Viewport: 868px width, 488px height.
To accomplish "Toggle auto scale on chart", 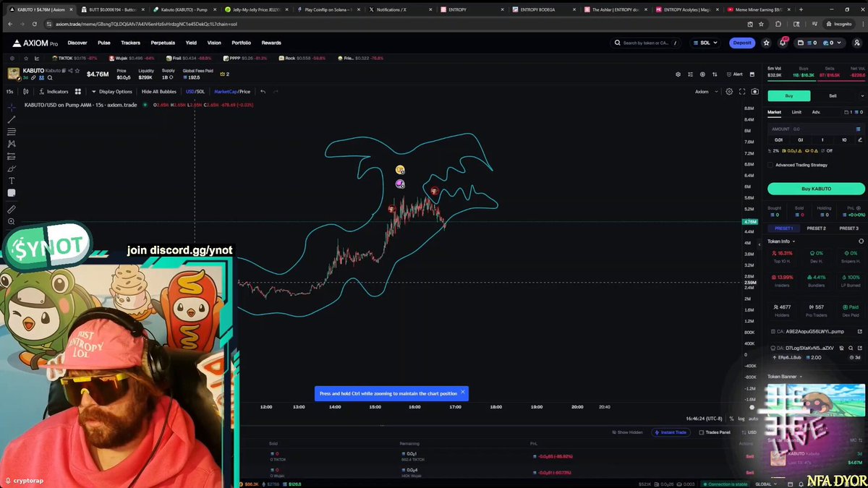I will [x=753, y=419].
